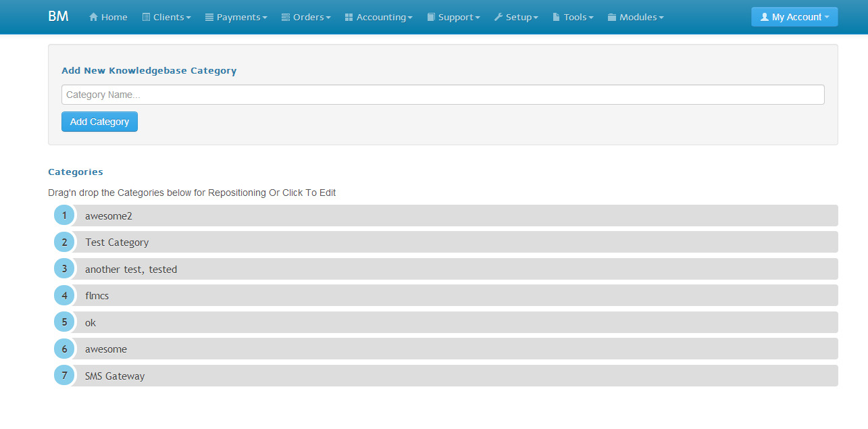Click the Orders menu icon
Viewport: 868px width, 429px height.
pyautogui.click(x=286, y=17)
